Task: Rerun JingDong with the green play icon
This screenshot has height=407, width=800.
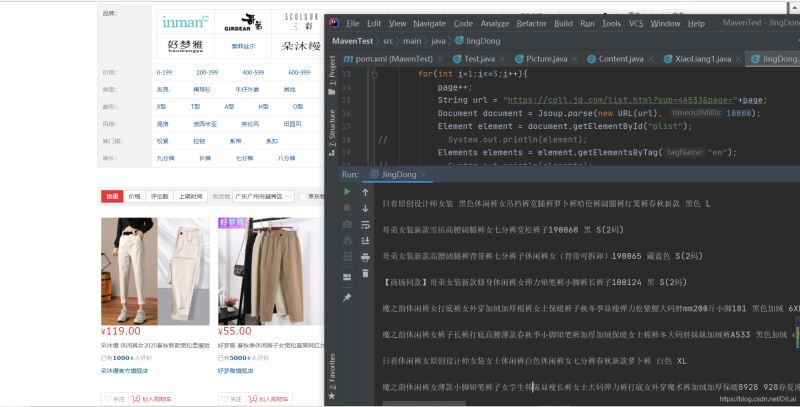Action: (x=347, y=192)
